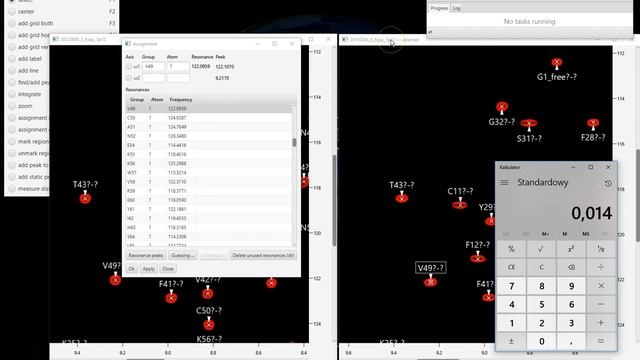The width and height of the screenshot is (640, 360).
Task: Sort resonances by Group column header
Action: tap(137, 100)
